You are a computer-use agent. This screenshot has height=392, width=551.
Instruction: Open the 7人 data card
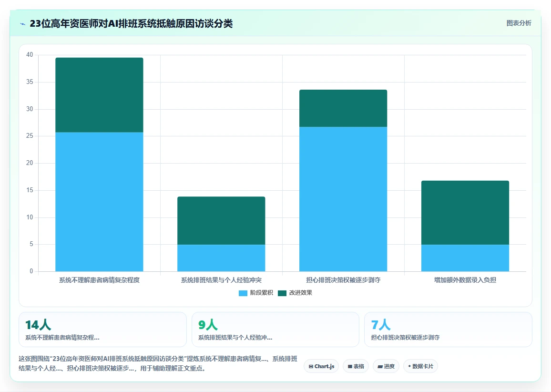pyautogui.click(x=449, y=330)
